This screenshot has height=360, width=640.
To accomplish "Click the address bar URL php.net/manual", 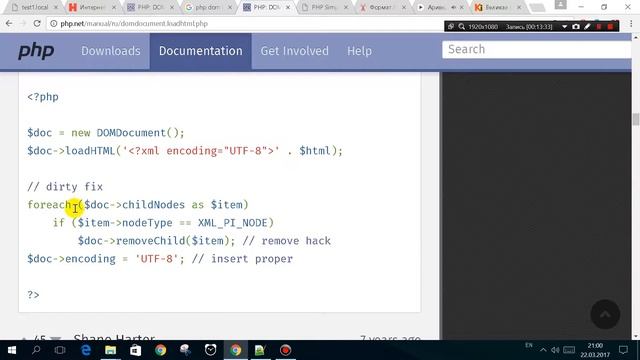I will 134,24.
